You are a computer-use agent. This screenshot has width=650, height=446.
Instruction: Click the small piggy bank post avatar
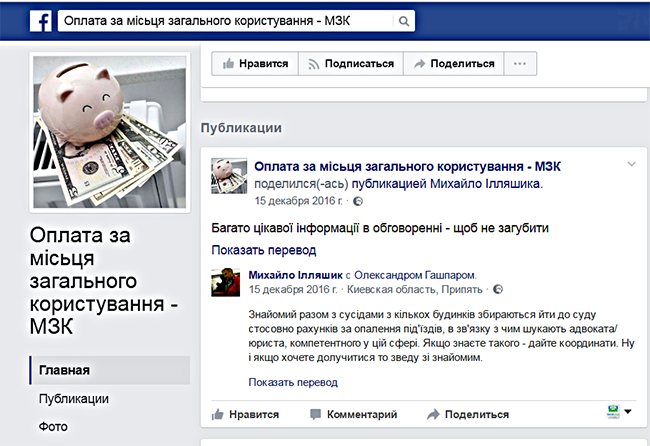point(229,176)
